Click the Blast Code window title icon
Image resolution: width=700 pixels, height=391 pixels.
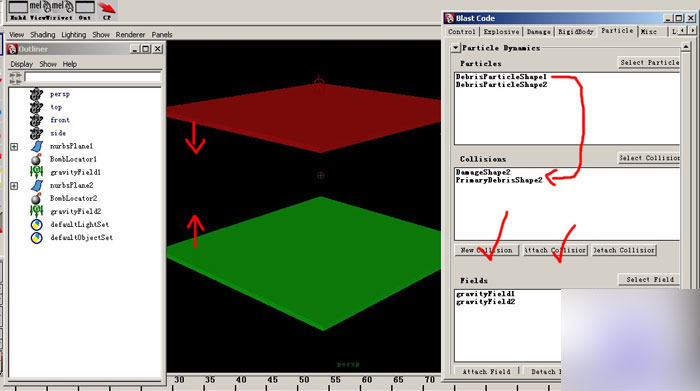point(450,18)
